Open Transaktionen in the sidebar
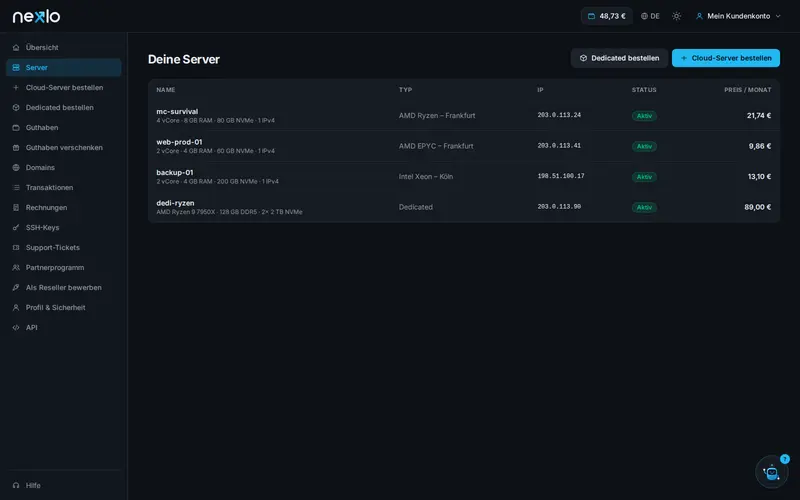Image resolution: width=800 pixels, height=500 pixels. point(64,187)
